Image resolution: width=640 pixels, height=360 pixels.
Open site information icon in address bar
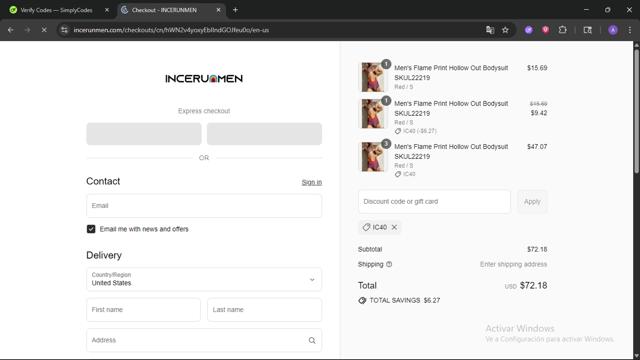64,30
